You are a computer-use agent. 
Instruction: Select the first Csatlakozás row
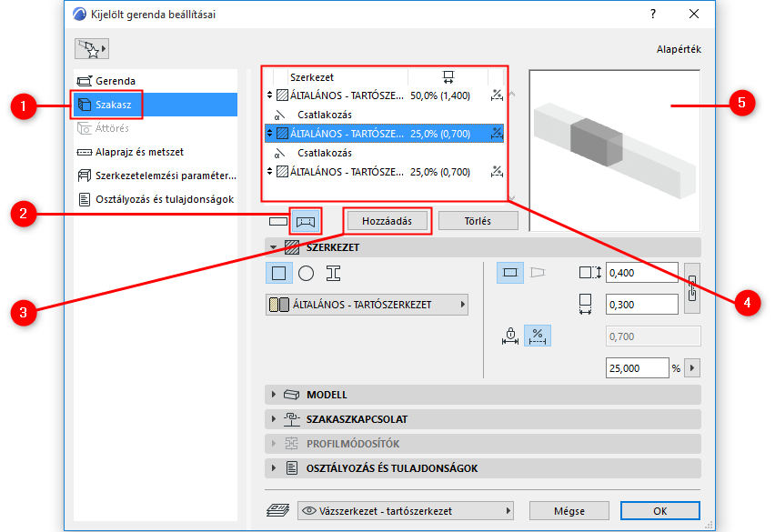pyautogui.click(x=384, y=115)
